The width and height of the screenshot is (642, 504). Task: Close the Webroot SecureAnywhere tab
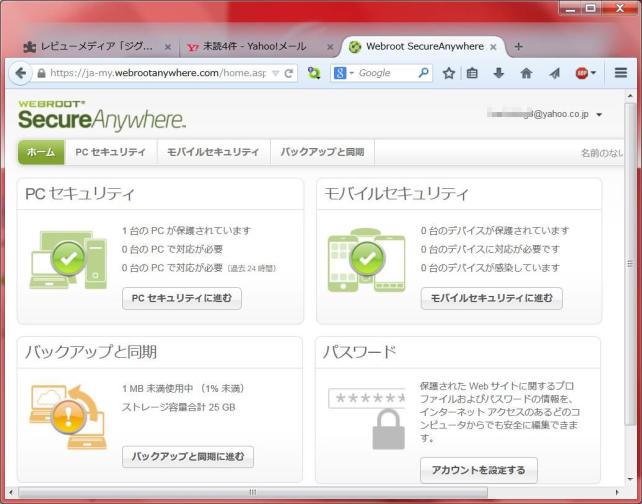[493, 47]
